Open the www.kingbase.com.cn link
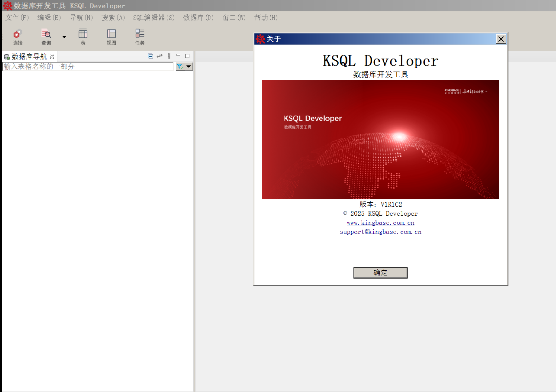The image size is (556, 392). [x=380, y=223]
